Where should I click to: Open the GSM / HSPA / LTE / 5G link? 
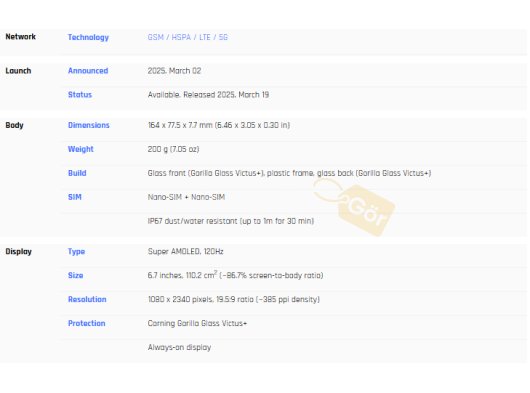pos(188,37)
